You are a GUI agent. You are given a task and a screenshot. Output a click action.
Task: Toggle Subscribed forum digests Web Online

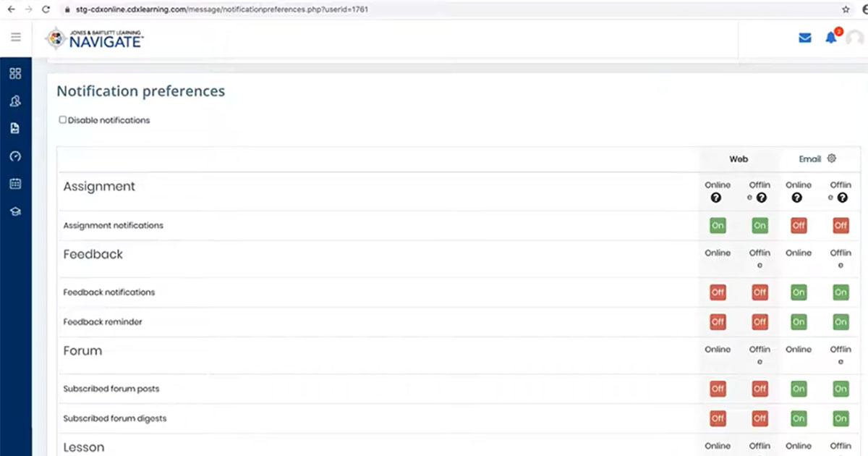(x=718, y=418)
